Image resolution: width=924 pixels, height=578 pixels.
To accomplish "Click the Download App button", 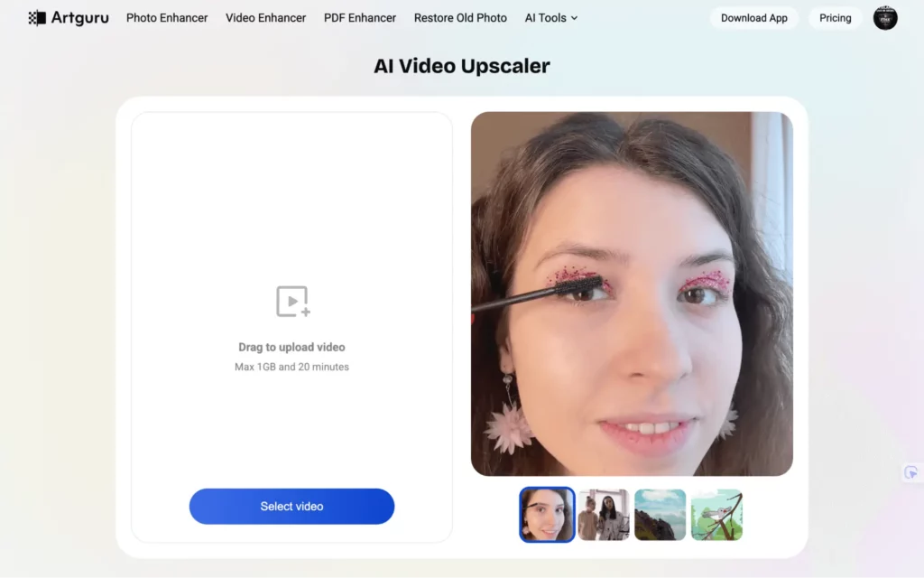I will pos(753,17).
